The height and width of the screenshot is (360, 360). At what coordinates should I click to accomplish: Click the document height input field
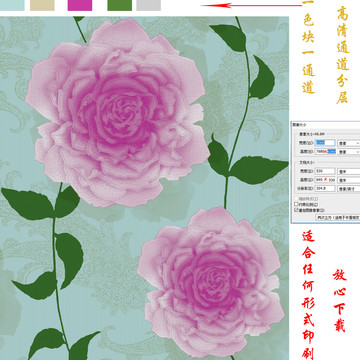click(x=325, y=180)
